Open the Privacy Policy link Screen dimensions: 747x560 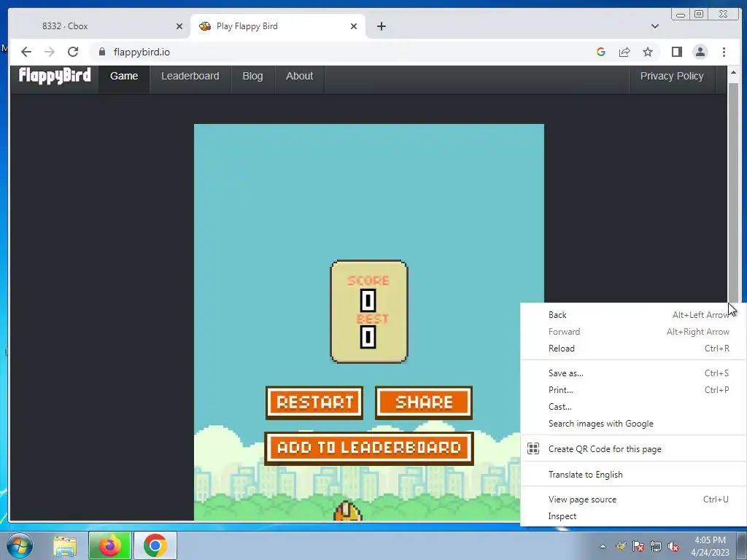[672, 76]
